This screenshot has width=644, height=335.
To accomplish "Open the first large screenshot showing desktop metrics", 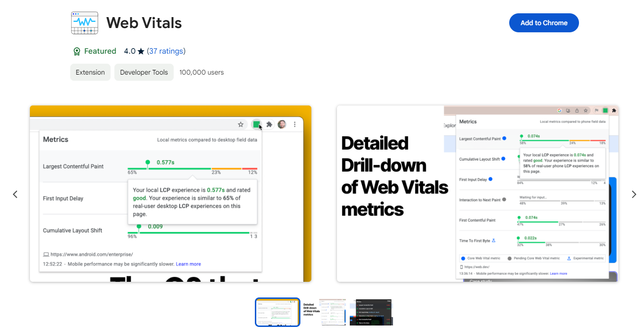I will click(x=170, y=193).
